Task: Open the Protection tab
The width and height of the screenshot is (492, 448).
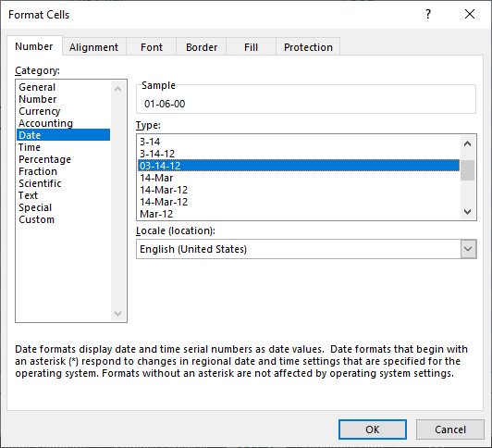Action: tap(308, 47)
